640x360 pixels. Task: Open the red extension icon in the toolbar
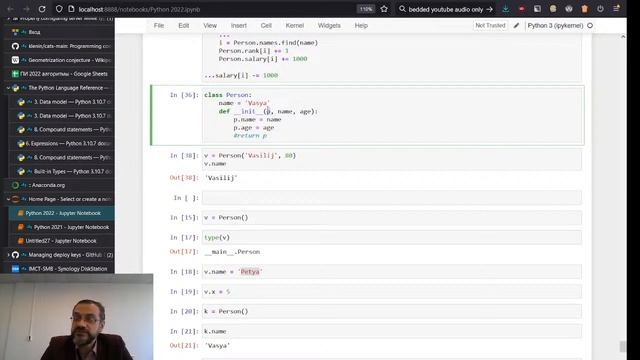coord(522,9)
